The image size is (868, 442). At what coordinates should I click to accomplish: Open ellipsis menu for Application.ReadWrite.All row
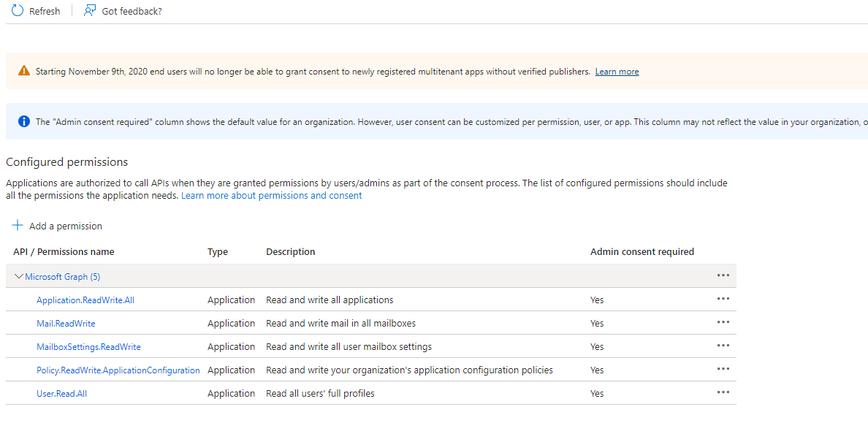tap(723, 299)
